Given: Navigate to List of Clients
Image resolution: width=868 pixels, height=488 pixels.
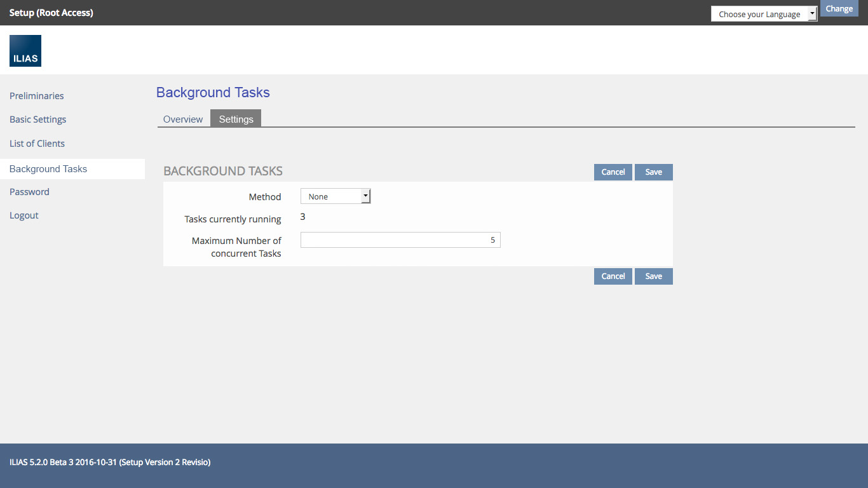Looking at the screenshot, I should click(37, 144).
